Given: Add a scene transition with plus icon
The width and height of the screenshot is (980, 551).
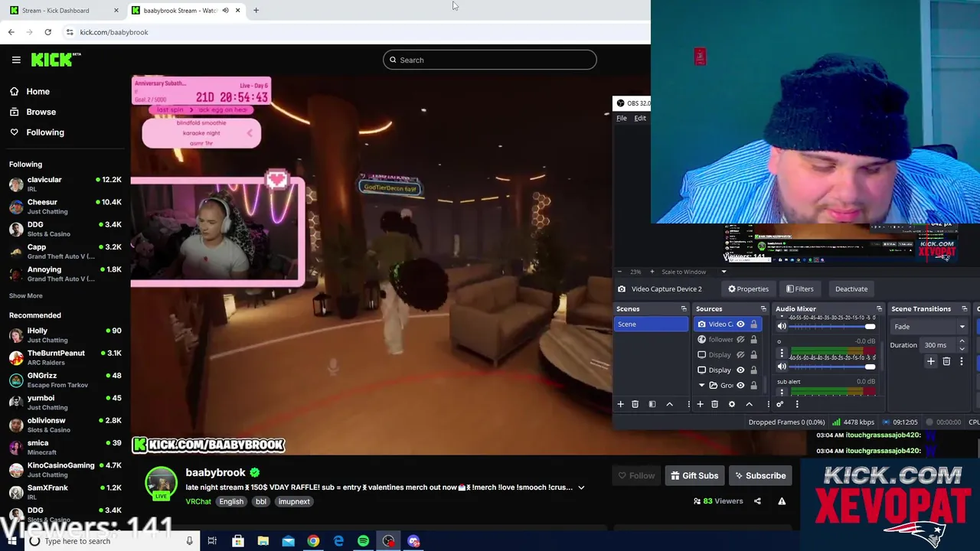Looking at the screenshot, I should pyautogui.click(x=931, y=361).
